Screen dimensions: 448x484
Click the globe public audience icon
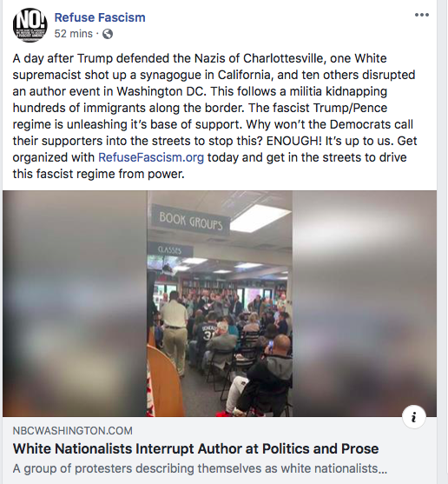[x=108, y=34]
